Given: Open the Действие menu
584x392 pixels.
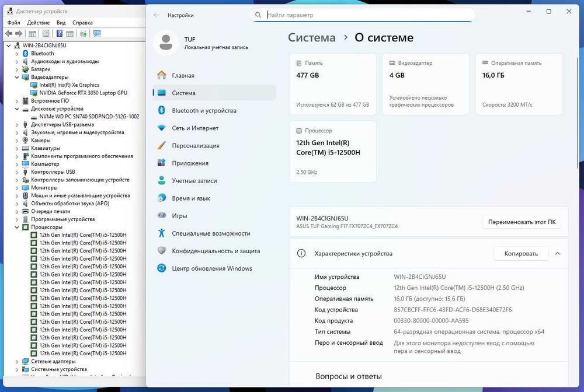Looking at the screenshot, I should [x=38, y=22].
